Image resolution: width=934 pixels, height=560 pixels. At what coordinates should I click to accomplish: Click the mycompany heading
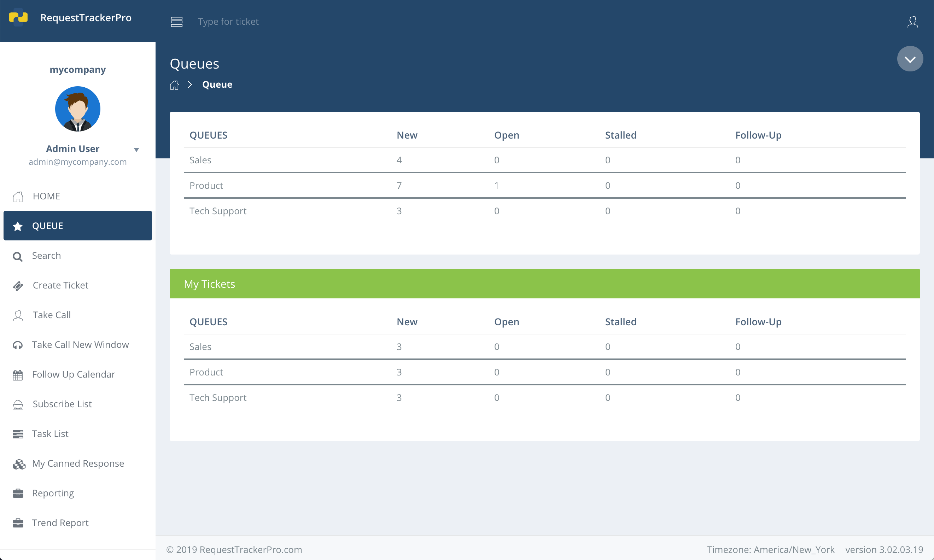pos(78,70)
